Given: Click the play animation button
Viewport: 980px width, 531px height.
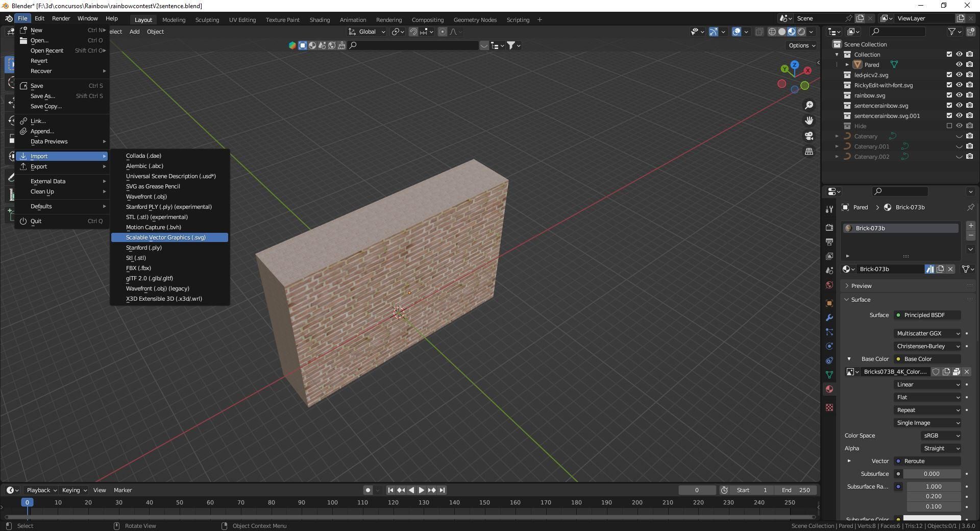Looking at the screenshot, I should (421, 490).
